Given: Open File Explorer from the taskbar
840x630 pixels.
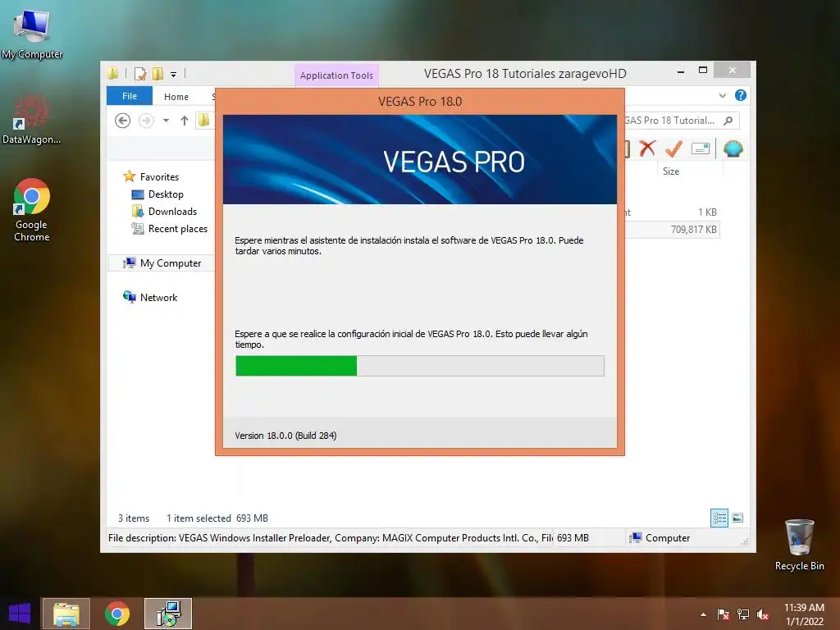Looking at the screenshot, I should pyautogui.click(x=66, y=614).
